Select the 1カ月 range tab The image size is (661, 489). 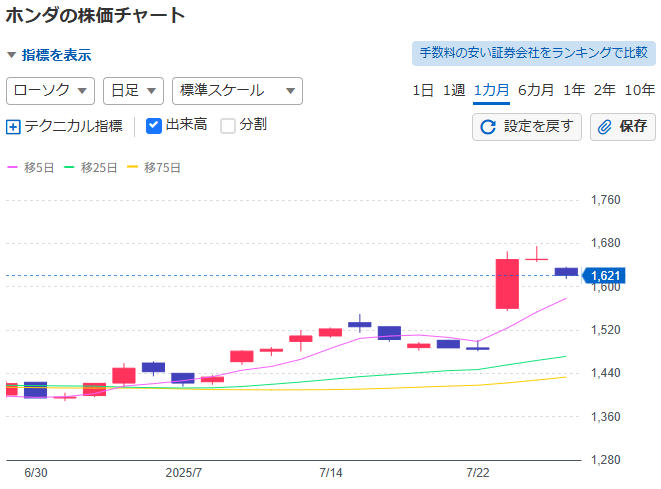click(492, 90)
